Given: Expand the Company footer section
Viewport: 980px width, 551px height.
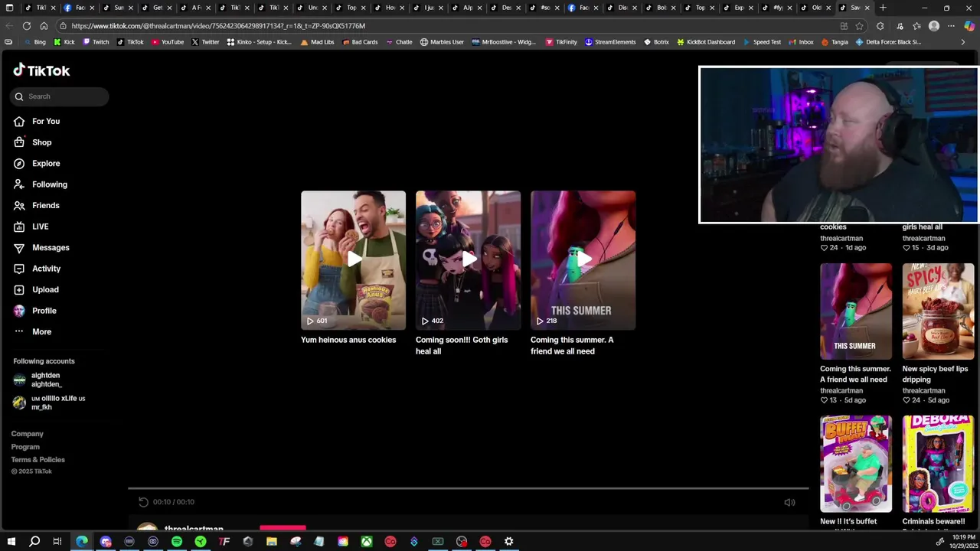Looking at the screenshot, I should pyautogui.click(x=27, y=434).
